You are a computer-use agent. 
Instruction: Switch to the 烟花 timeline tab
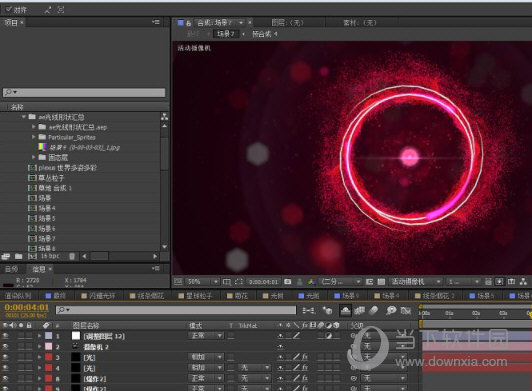(238, 296)
